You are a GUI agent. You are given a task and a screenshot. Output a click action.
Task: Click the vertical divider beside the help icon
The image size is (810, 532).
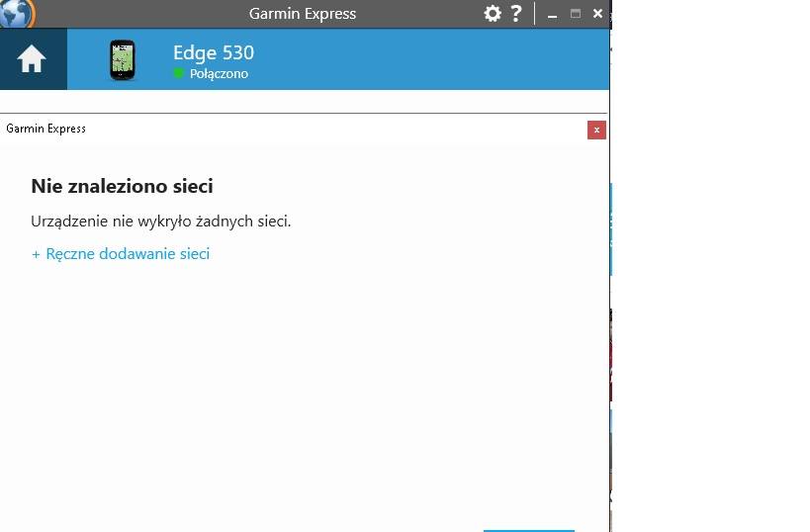point(534,14)
